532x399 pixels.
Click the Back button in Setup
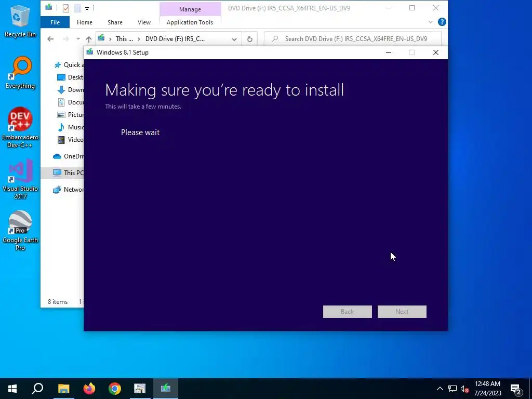(348, 312)
